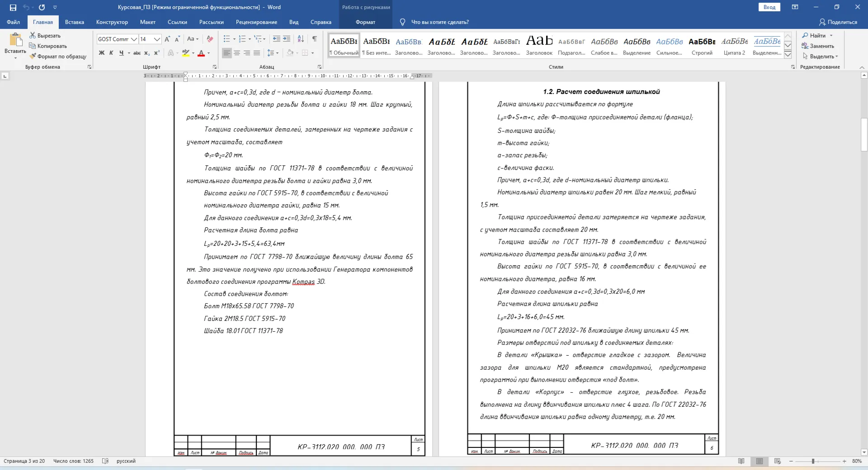868x470 pixels.
Task: Sort the selected paragraphs
Action: click(301, 39)
